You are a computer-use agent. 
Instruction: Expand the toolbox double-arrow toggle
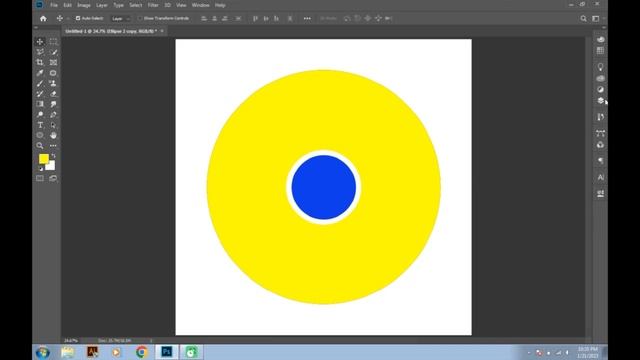36,28
